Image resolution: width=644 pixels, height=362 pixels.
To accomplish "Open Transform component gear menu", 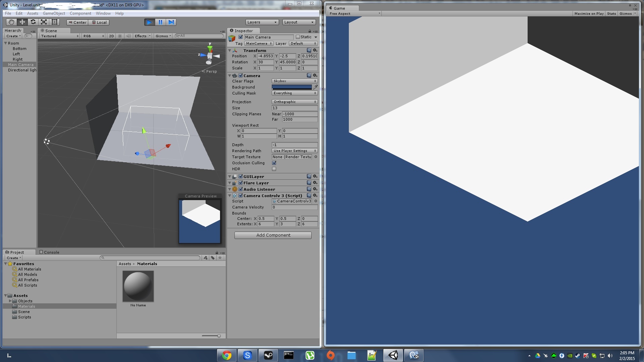I will click(x=315, y=50).
